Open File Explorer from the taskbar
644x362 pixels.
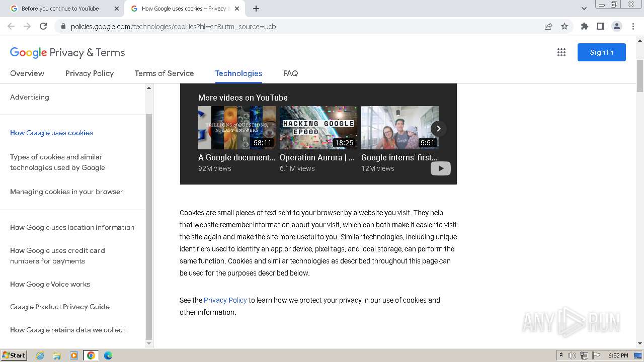click(57, 355)
